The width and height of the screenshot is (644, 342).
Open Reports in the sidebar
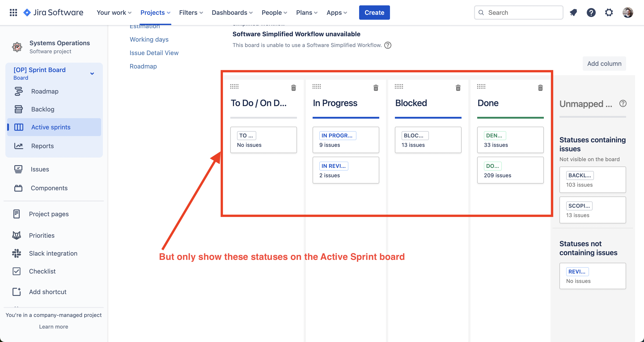pos(54,146)
